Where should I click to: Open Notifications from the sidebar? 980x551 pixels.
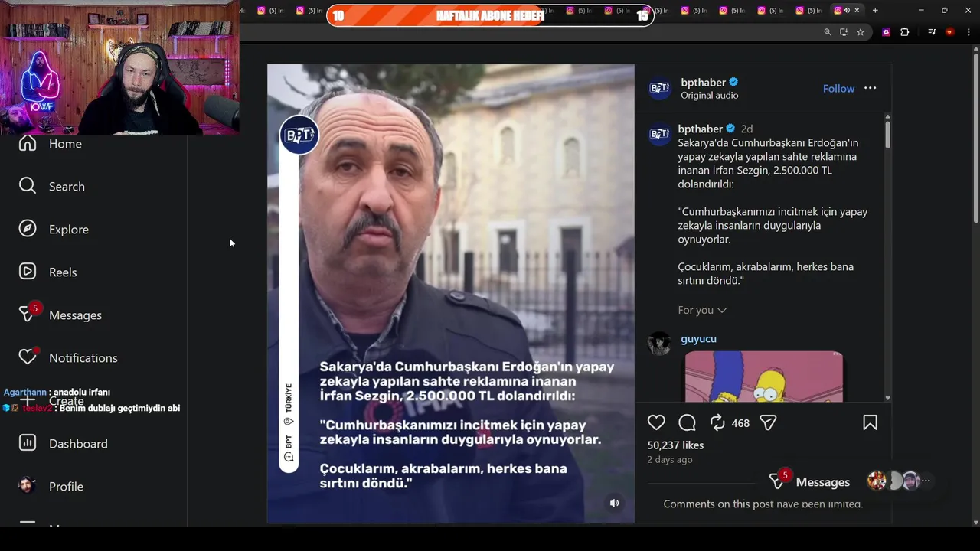tap(68, 357)
